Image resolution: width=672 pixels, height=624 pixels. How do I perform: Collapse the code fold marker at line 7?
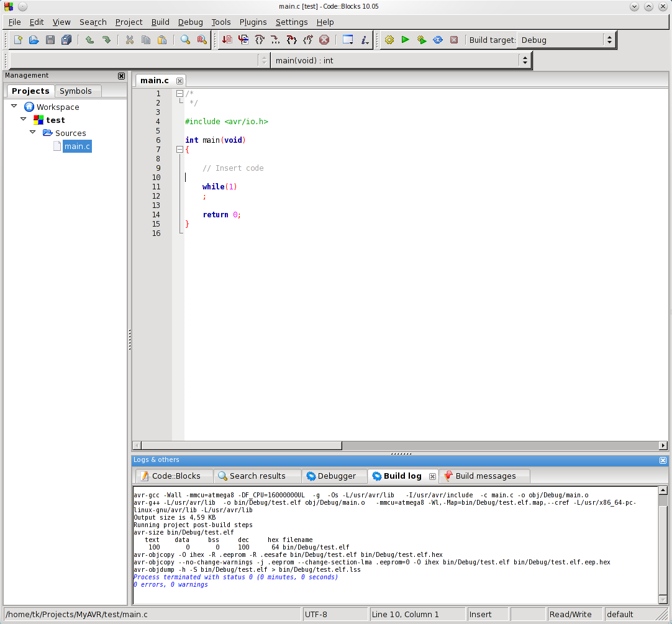point(179,149)
